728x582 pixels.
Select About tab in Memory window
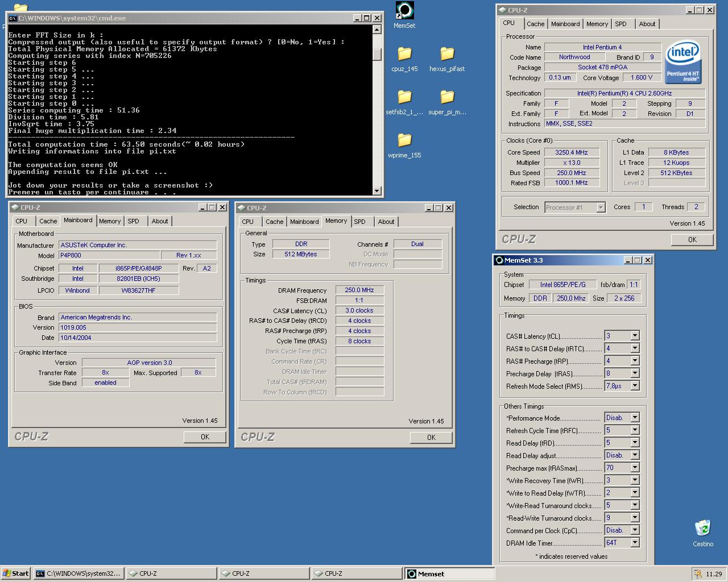386,222
